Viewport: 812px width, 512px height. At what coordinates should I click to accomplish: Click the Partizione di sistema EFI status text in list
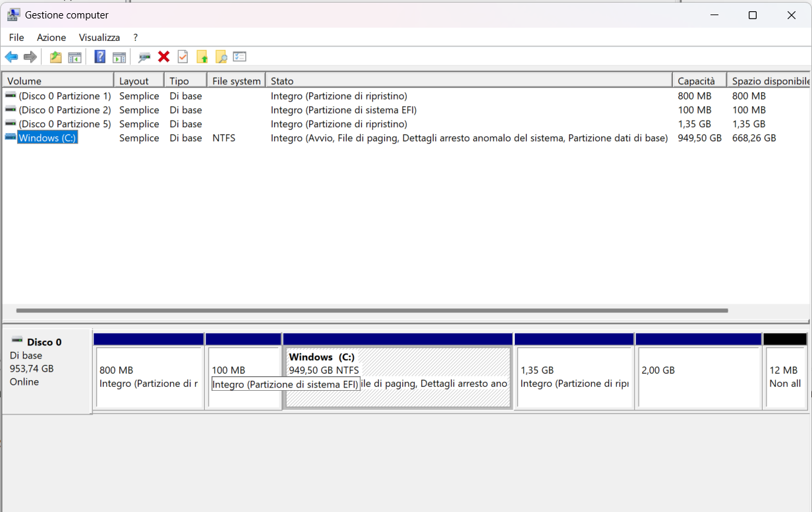point(343,110)
